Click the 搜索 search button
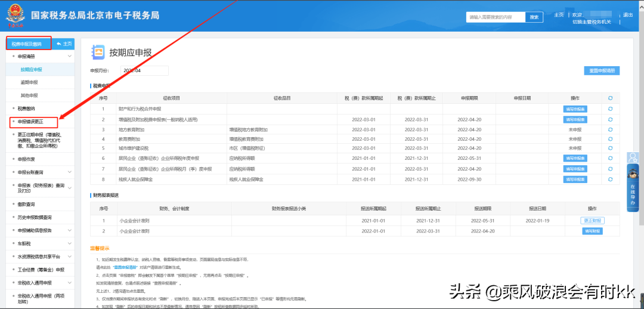This screenshot has width=644, height=309. [534, 17]
